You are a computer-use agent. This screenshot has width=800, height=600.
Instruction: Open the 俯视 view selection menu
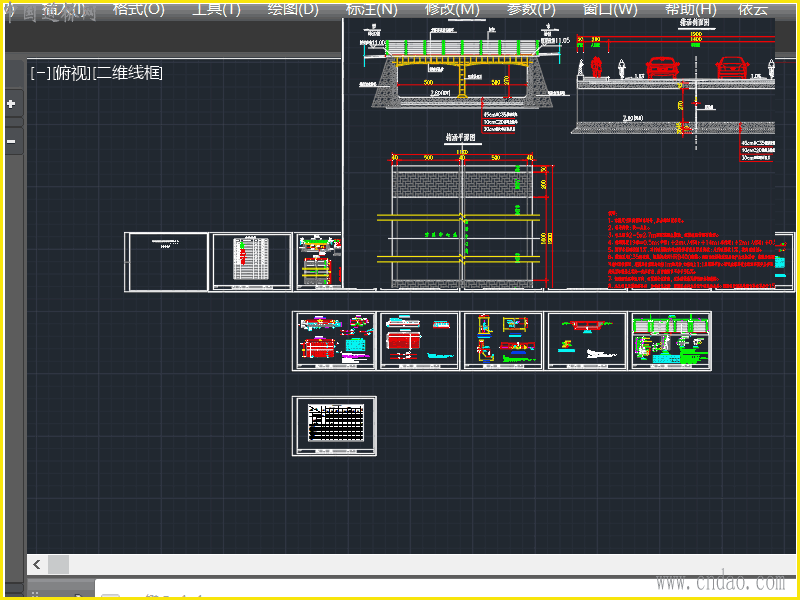click(71, 73)
